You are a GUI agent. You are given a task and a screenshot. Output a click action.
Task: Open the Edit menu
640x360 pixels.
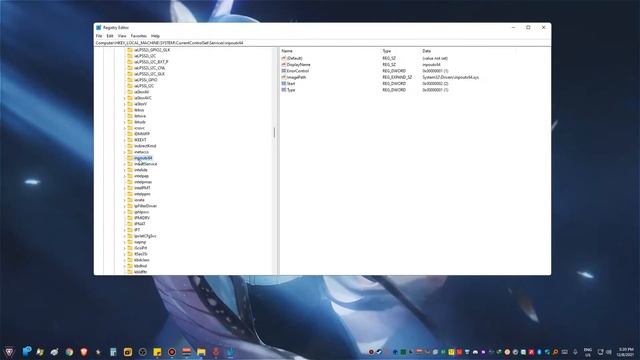point(110,36)
